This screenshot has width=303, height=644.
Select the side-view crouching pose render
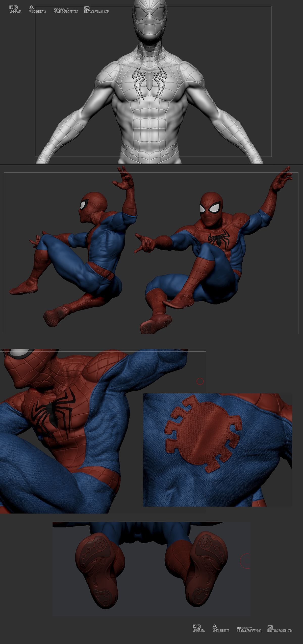[x=73, y=247]
